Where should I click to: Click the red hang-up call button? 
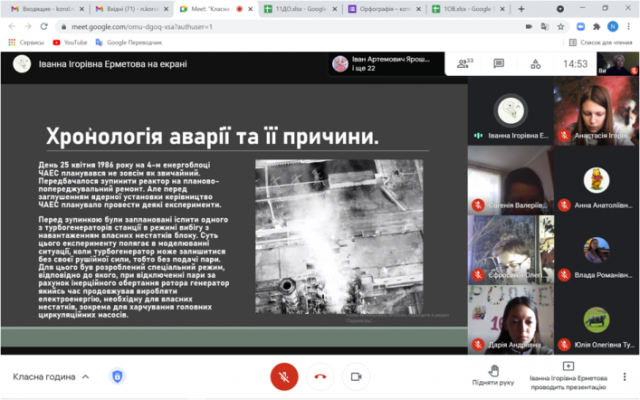tap(320, 376)
